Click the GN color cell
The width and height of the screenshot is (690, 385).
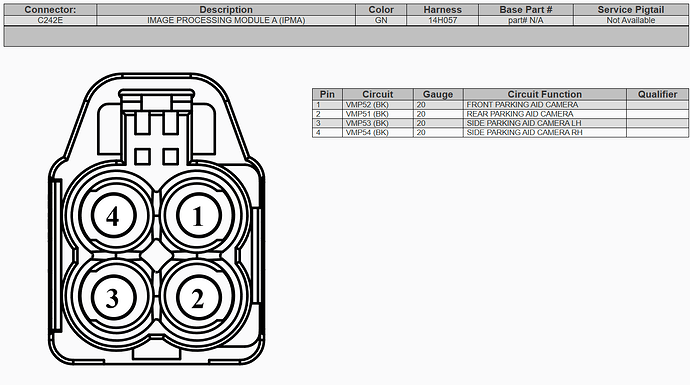coord(381,20)
